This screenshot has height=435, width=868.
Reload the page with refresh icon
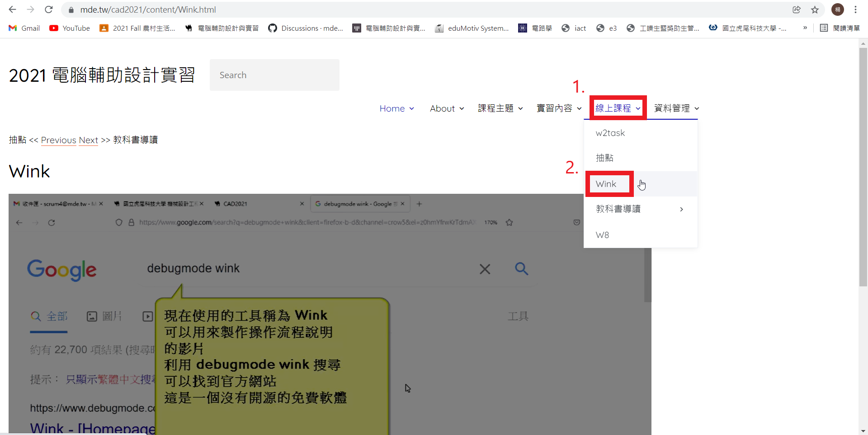(x=49, y=9)
